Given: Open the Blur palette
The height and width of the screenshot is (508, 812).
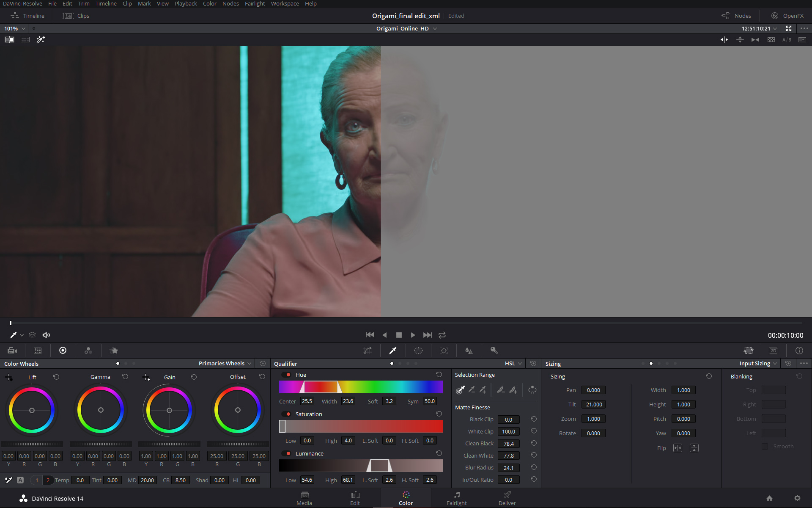Looking at the screenshot, I should click(469, 351).
